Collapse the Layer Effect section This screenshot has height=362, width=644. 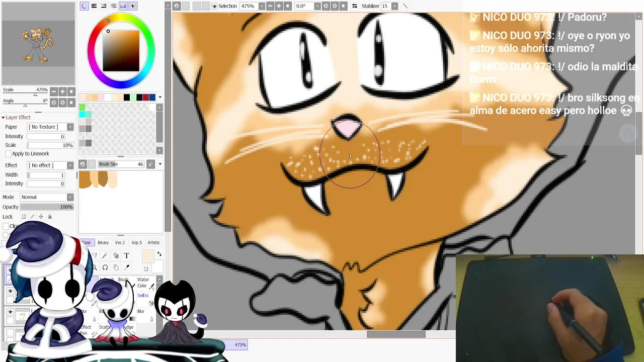(3, 118)
